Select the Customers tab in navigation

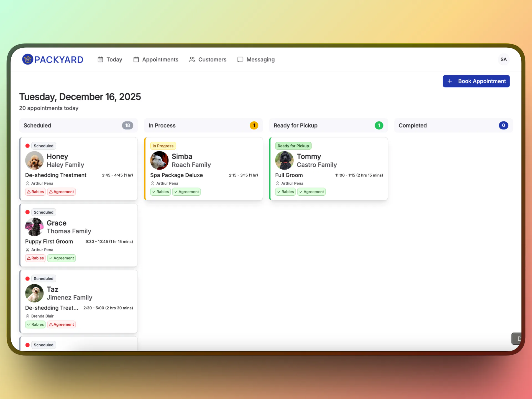pyautogui.click(x=208, y=60)
